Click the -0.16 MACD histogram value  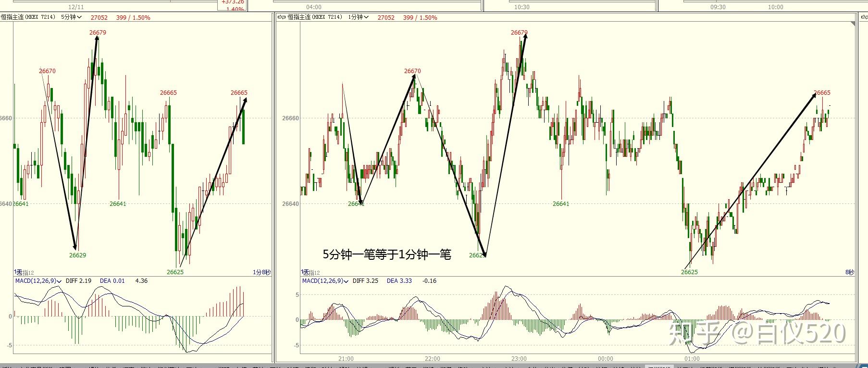click(x=429, y=281)
